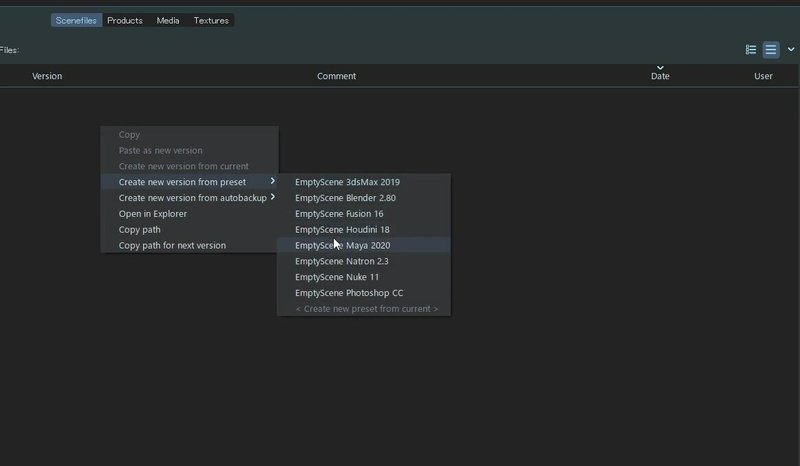Screen dimensions: 800x466
Task: Open the Products tab
Action: [x=124, y=20]
